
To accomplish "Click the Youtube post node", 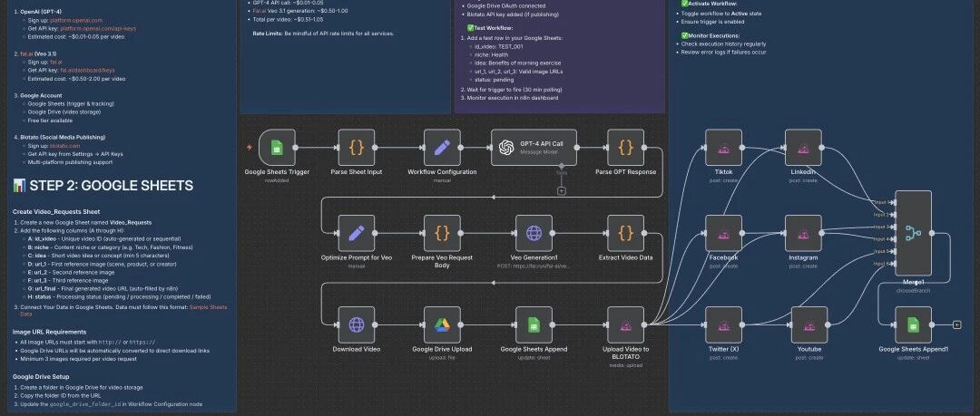I will [808, 324].
